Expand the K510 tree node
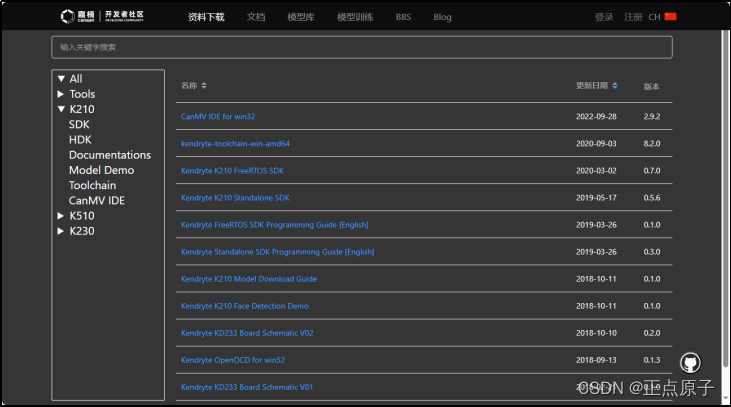The height and width of the screenshot is (407, 731). 61,216
